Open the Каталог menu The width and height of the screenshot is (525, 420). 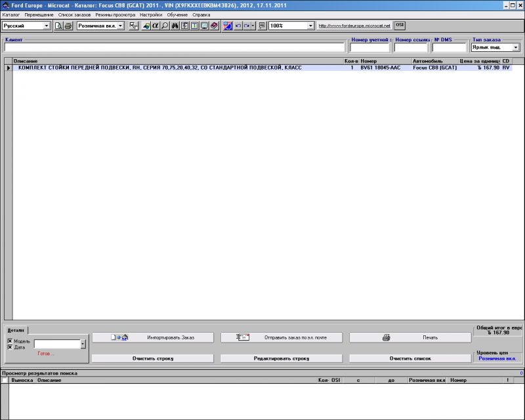pos(10,14)
